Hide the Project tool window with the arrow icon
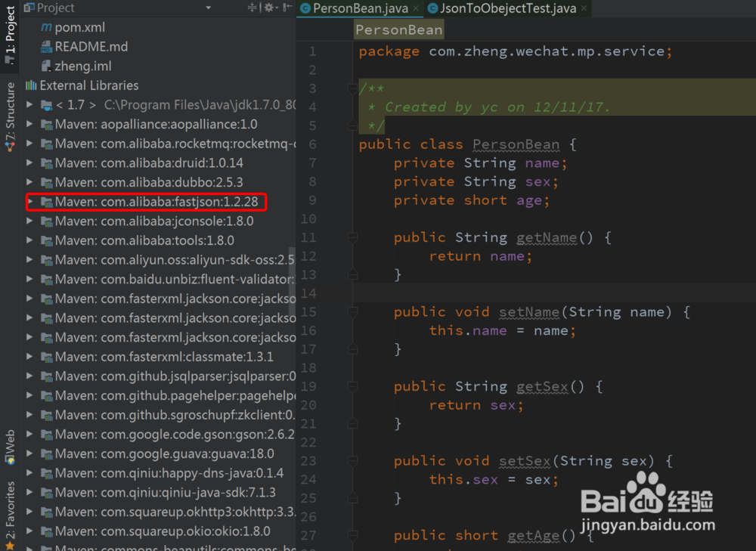 287,8
